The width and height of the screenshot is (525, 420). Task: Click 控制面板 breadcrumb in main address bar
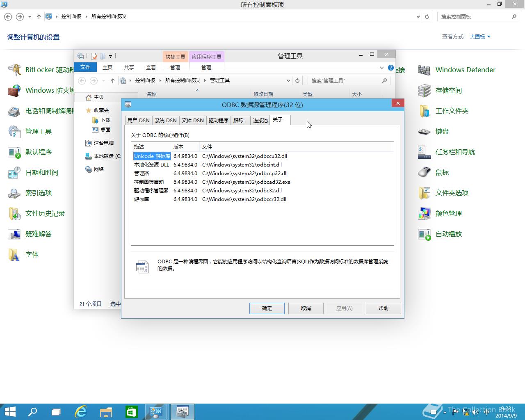[x=71, y=16]
